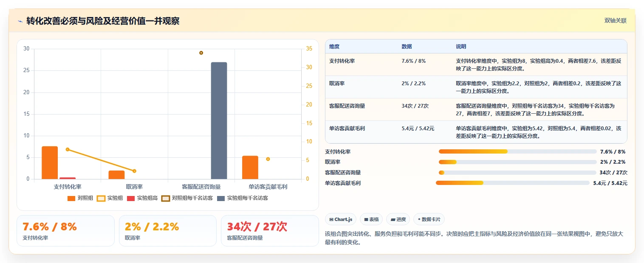Click the 维度 table column header
Image resolution: width=644 pixels, height=263 pixels.
[x=334, y=46]
